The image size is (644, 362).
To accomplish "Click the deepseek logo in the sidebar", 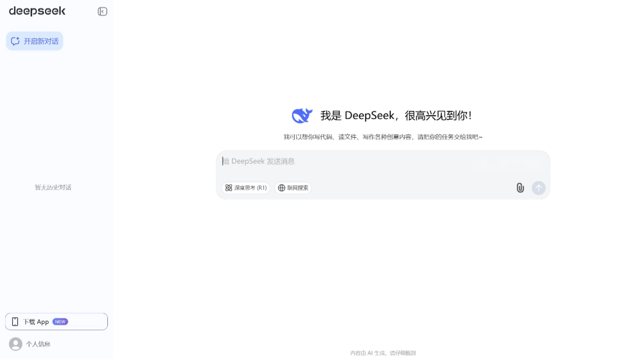I will click(37, 11).
